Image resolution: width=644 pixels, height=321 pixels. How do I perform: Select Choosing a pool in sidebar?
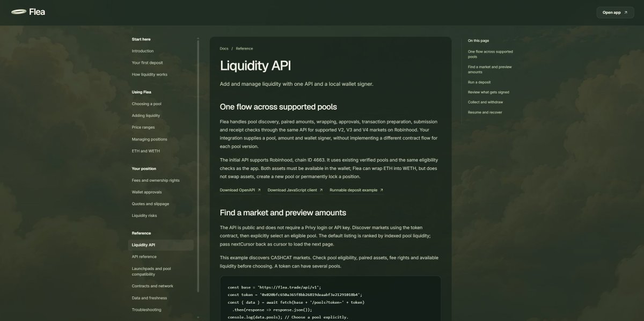(147, 104)
